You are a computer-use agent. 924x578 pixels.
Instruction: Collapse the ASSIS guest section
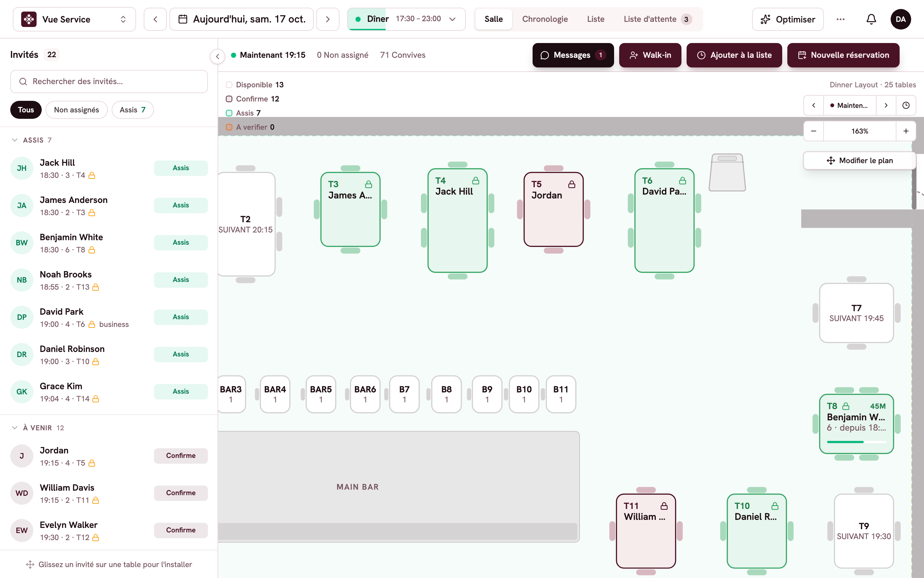click(x=15, y=140)
